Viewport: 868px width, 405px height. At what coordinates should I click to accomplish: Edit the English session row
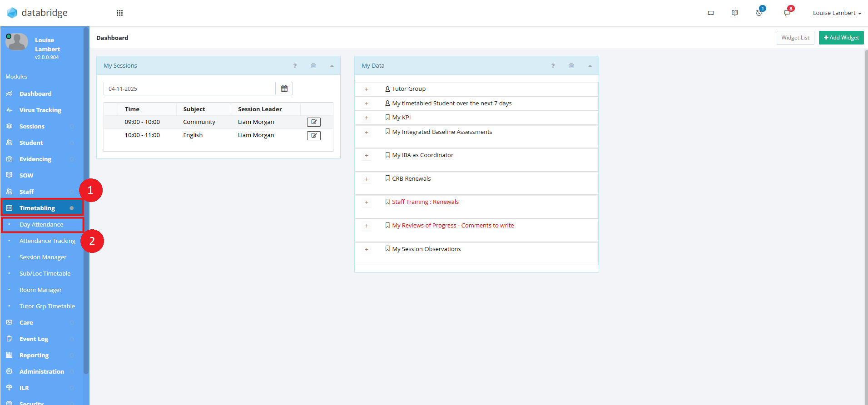point(314,135)
